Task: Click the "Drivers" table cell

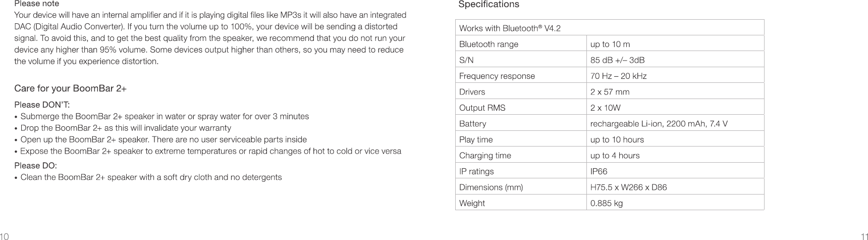Action: click(x=472, y=92)
